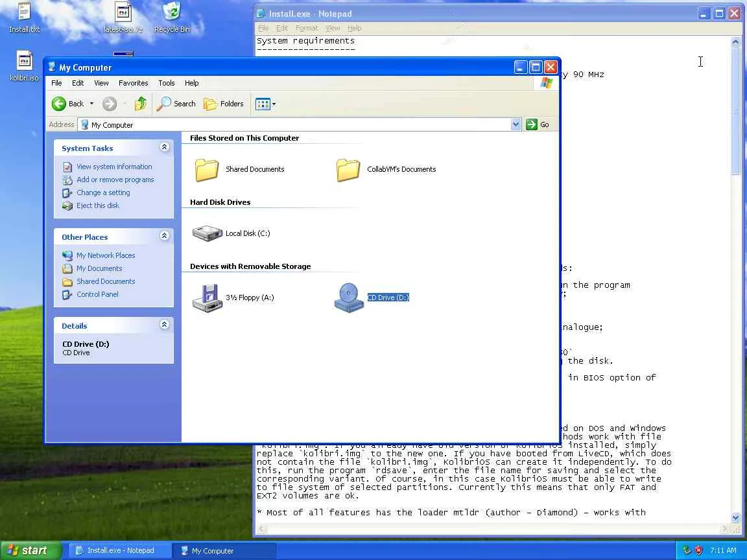Collapse the System Tasks panel
This screenshot has height=560, width=747.
click(x=164, y=147)
